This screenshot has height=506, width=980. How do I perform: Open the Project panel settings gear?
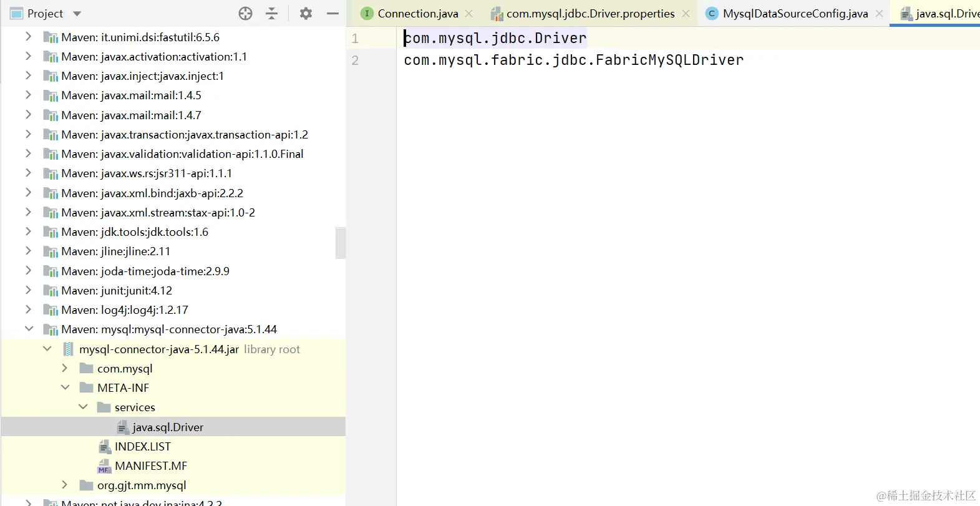click(x=306, y=13)
